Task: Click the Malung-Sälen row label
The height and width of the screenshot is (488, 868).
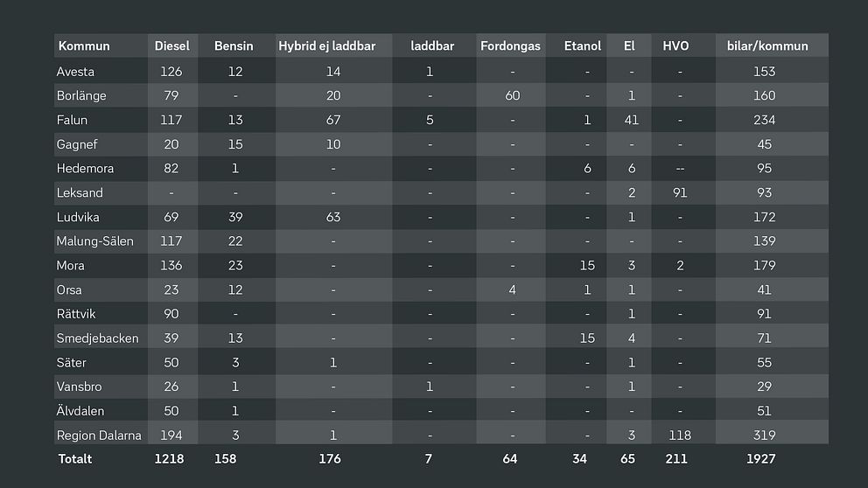Action: tap(94, 241)
